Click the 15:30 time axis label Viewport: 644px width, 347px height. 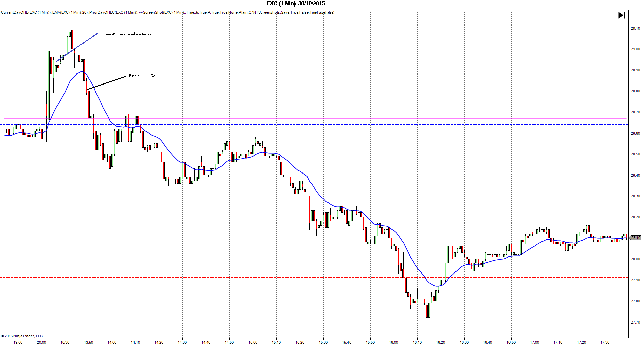pos(323,342)
